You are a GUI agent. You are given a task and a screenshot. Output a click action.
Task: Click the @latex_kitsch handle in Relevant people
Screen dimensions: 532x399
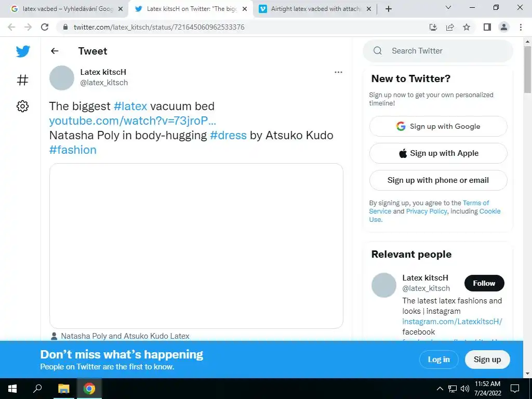pyautogui.click(x=426, y=288)
